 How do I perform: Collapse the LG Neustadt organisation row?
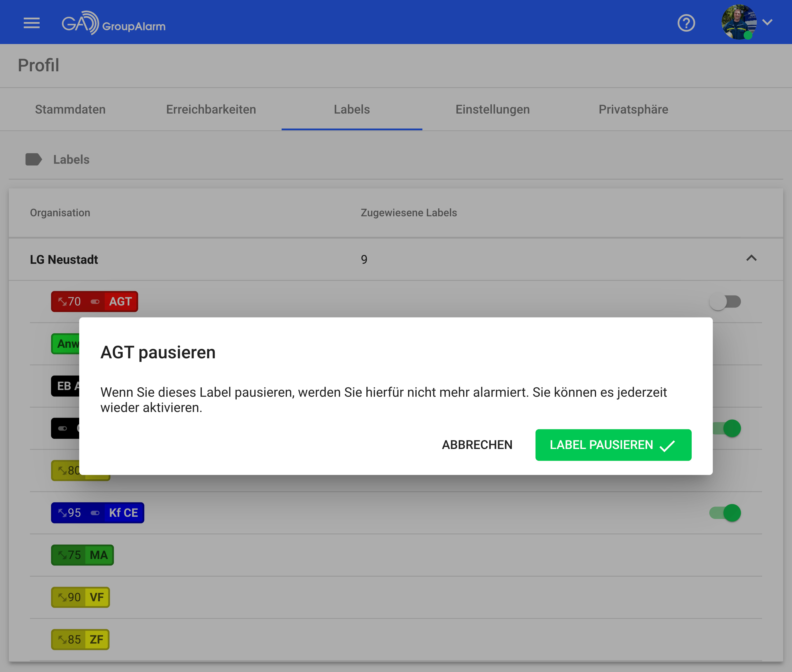(x=751, y=259)
